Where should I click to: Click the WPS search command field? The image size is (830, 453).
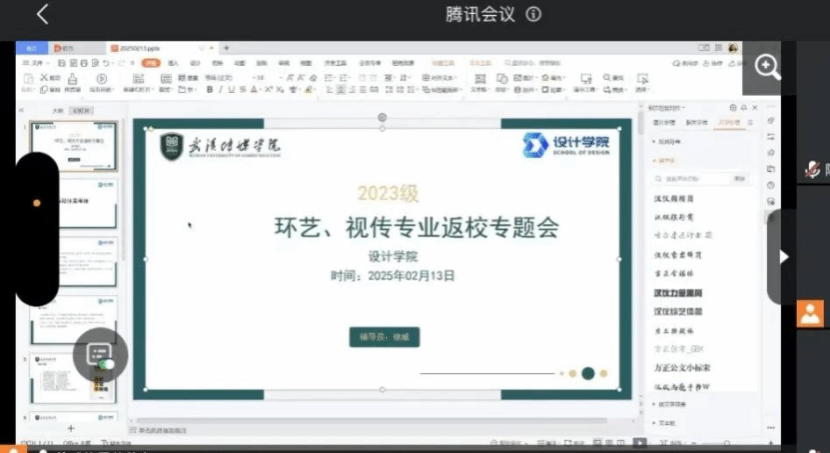pyautogui.click(x=533, y=62)
